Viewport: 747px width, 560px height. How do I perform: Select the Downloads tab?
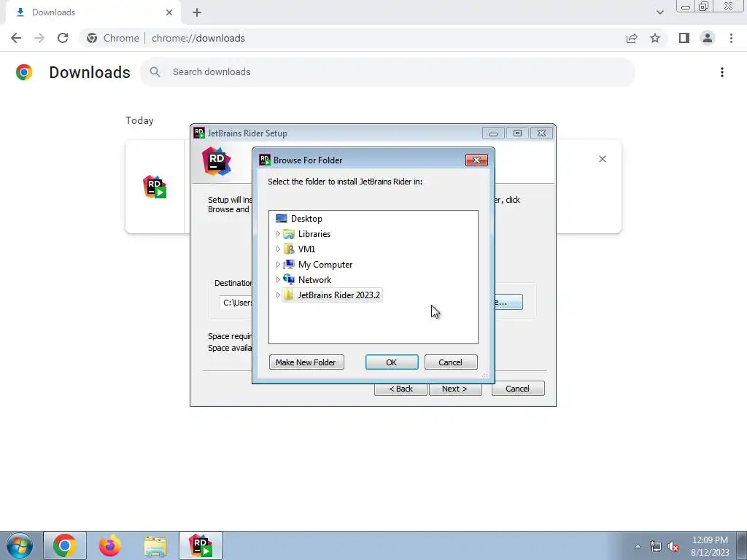[93, 12]
